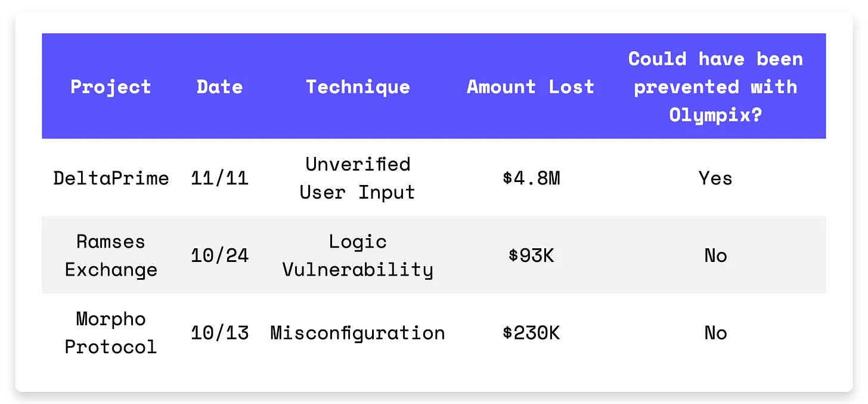Image resolution: width=868 pixels, height=404 pixels.
Task: Select the Logic Vulnerability cell
Action: pos(358,255)
